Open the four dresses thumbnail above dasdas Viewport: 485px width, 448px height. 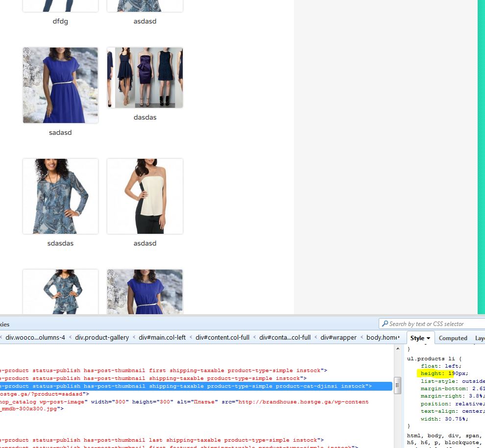(145, 77)
